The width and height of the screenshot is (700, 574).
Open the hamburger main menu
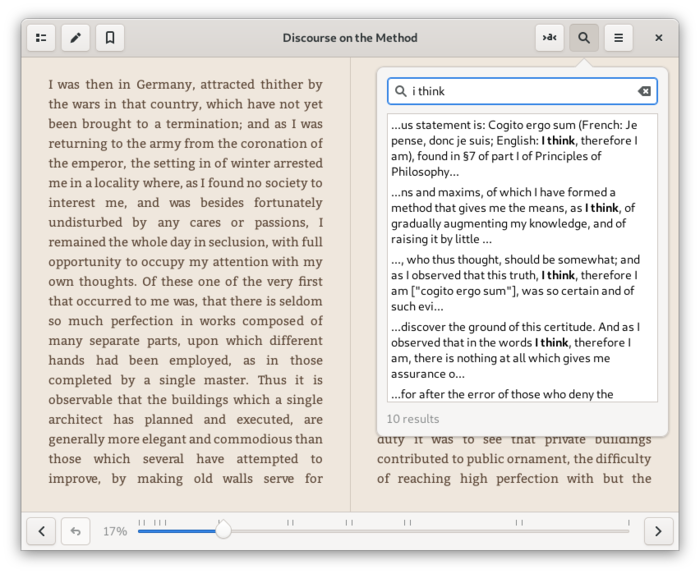pyautogui.click(x=618, y=38)
